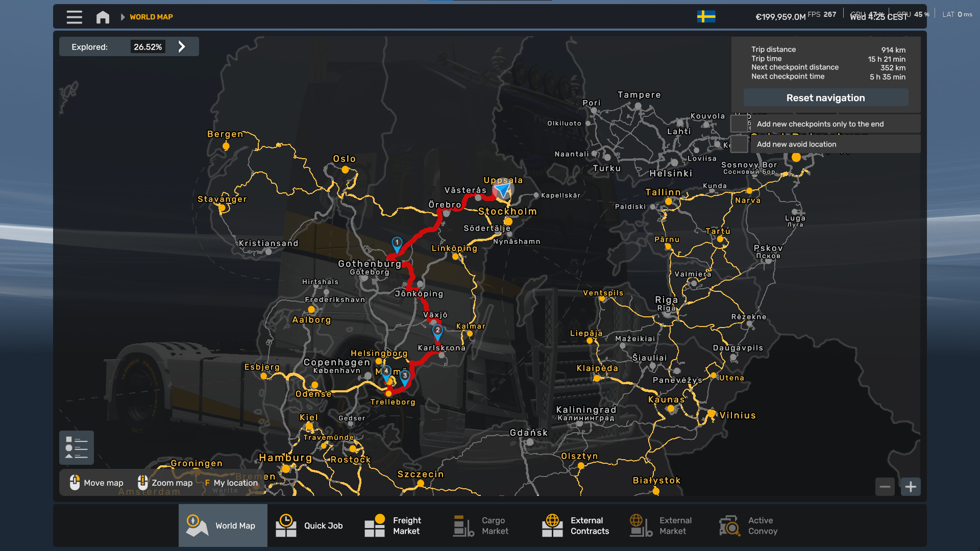980x551 pixels.
Task: Open the map legend icon
Action: pyautogui.click(x=77, y=447)
